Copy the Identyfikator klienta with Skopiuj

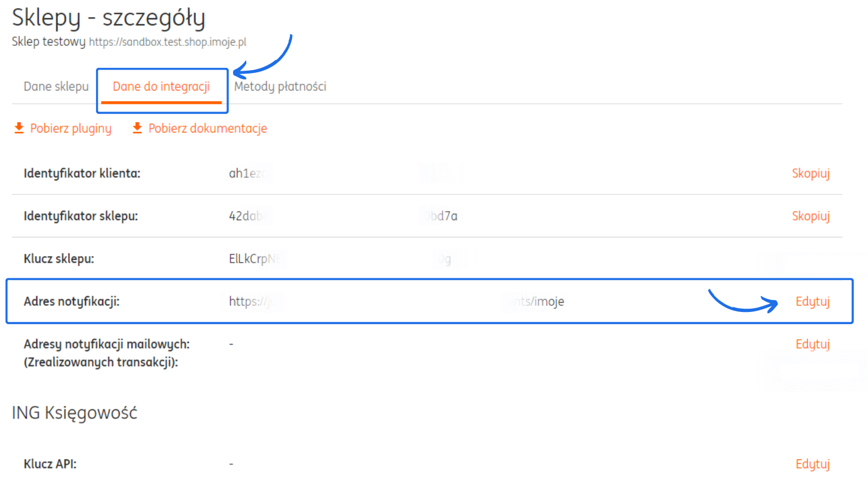(810, 173)
